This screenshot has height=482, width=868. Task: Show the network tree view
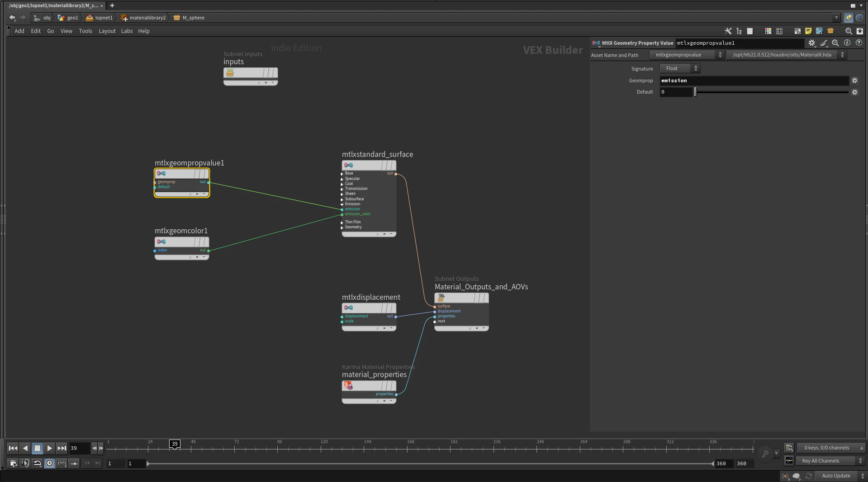(x=739, y=31)
